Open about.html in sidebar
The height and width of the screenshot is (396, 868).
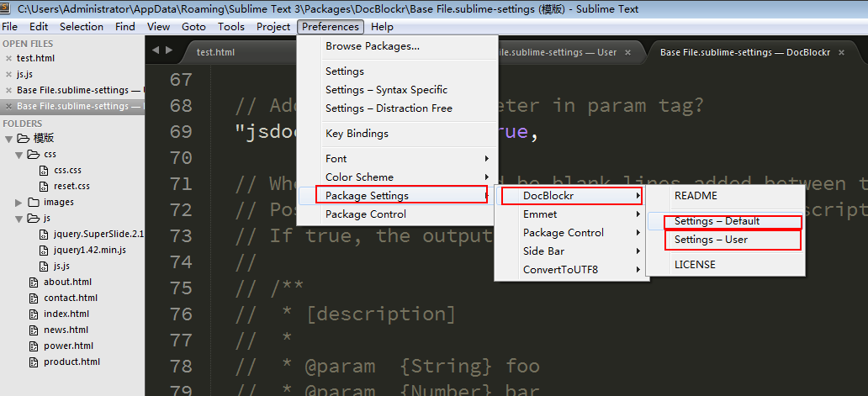pyautogui.click(x=67, y=282)
